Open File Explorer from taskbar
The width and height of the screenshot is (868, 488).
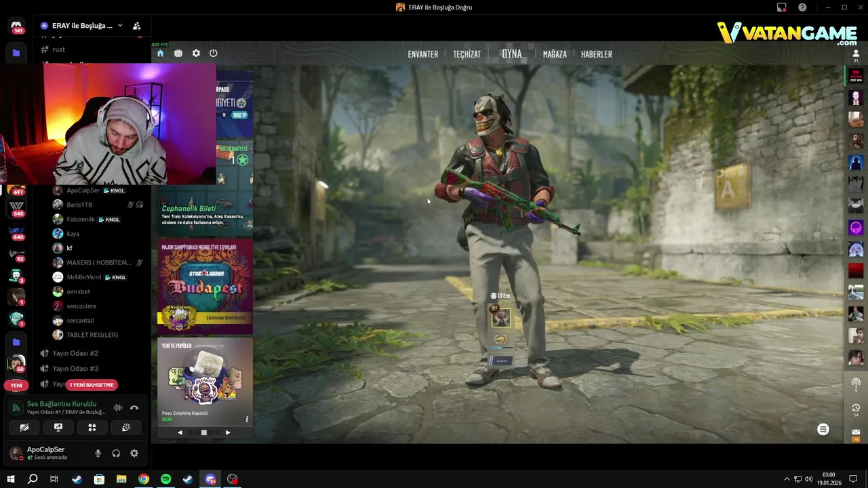121,479
